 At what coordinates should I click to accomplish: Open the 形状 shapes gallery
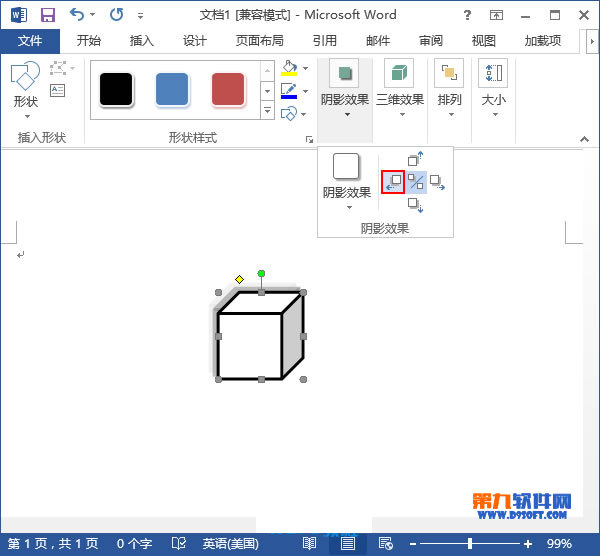point(26,90)
